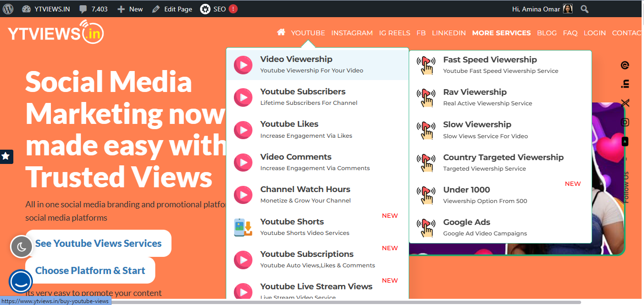This screenshot has height=305, width=644.
Task: Click Edit Page in admin bar
Action: pyautogui.click(x=172, y=9)
